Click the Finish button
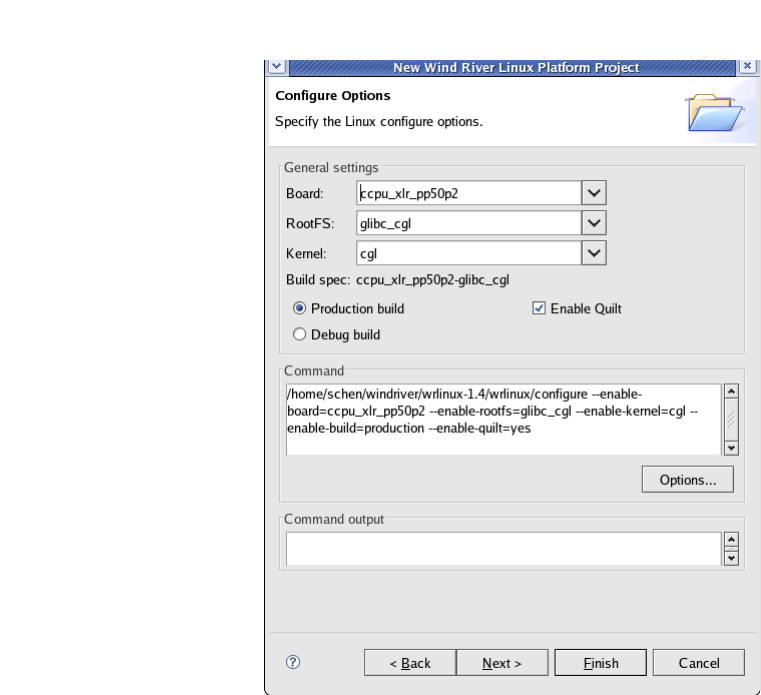 pos(601,662)
